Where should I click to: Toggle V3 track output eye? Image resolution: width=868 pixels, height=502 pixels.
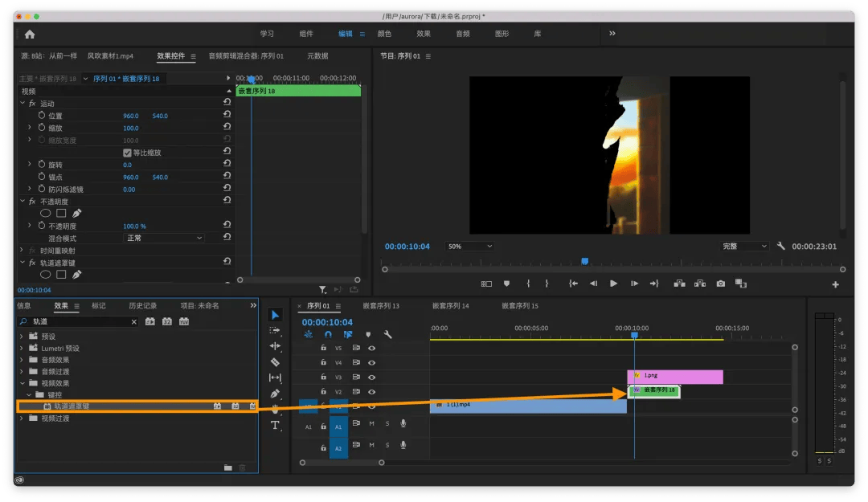click(371, 377)
